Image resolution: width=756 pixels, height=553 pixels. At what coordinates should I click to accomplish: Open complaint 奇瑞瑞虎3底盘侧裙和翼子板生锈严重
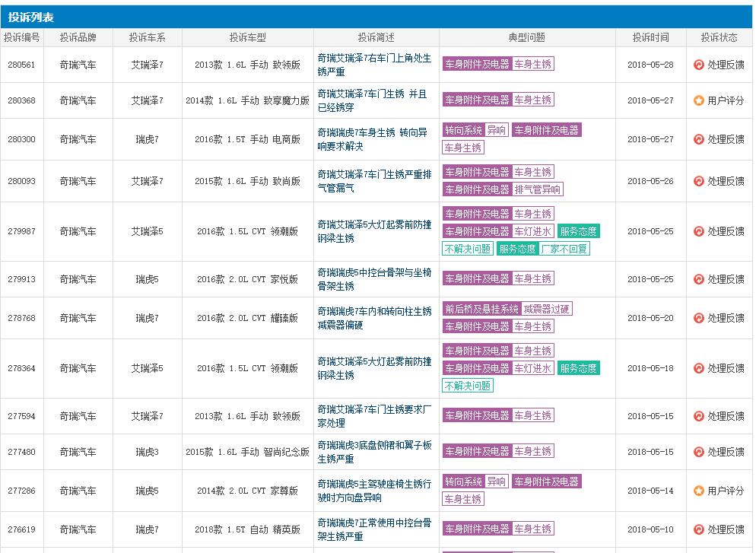pyautogui.click(x=374, y=452)
